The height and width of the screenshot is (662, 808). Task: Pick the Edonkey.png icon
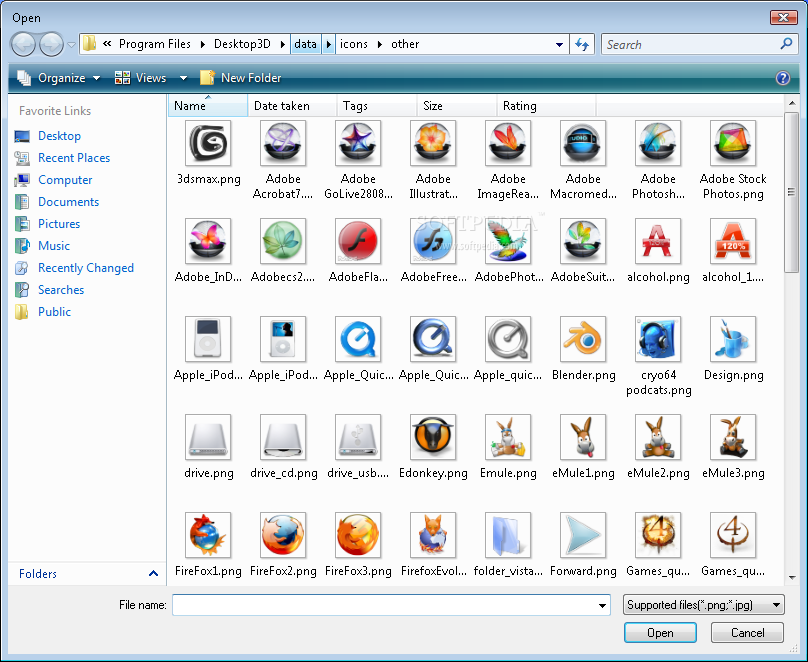click(x=433, y=437)
